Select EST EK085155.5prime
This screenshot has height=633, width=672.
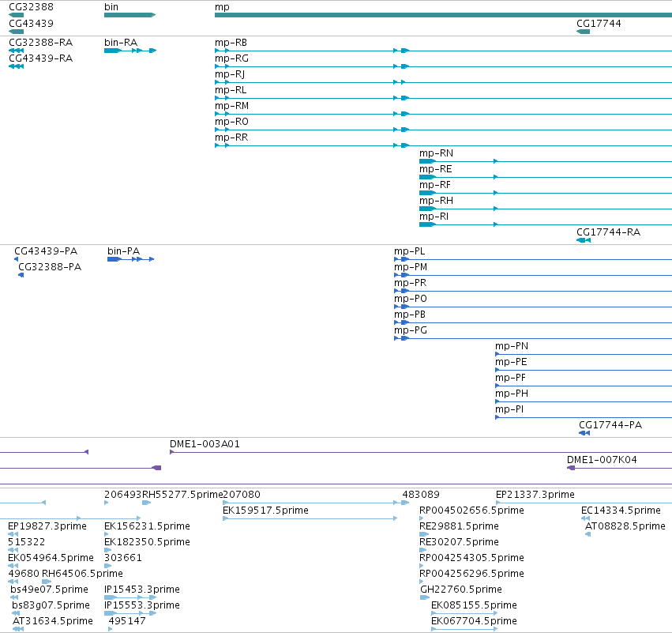click(474, 605)
